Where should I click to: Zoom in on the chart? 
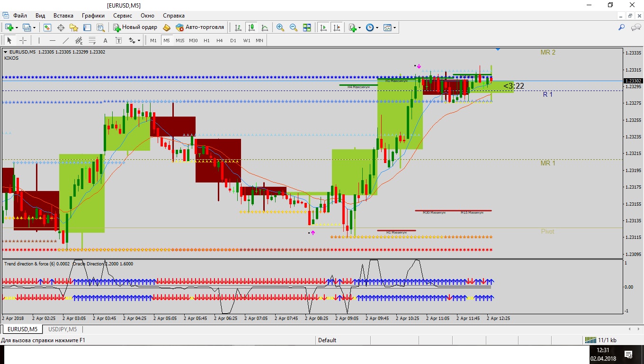click(280, 27)
